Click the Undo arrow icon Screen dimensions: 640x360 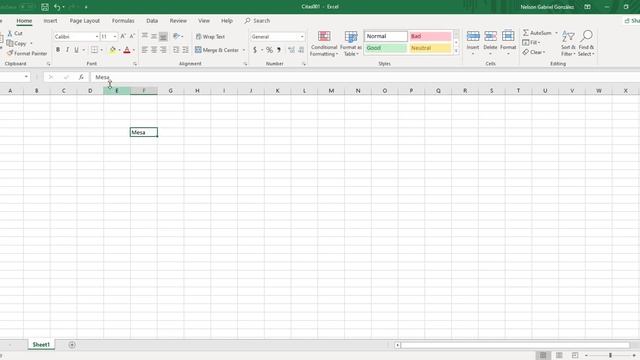coord(57,7)
